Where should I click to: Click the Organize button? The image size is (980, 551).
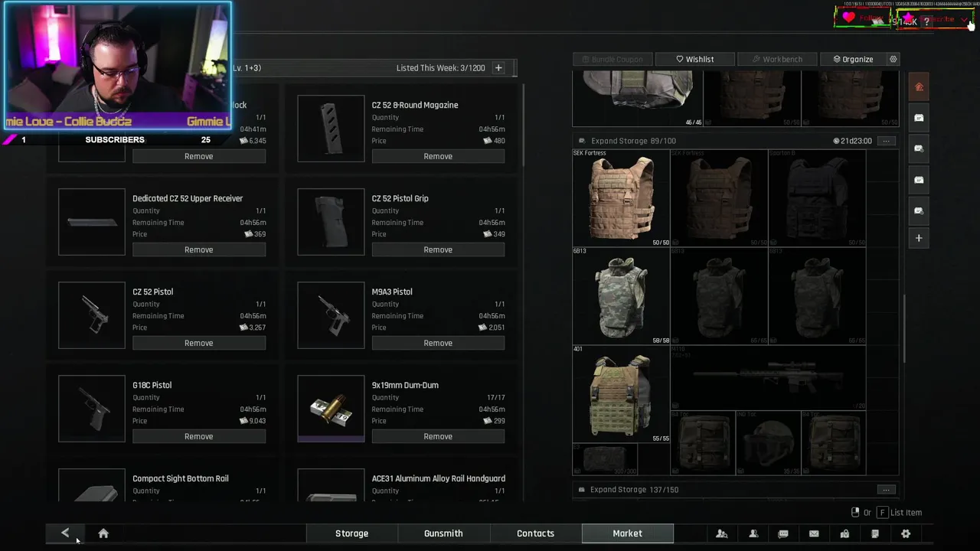[x=853, y=59]
